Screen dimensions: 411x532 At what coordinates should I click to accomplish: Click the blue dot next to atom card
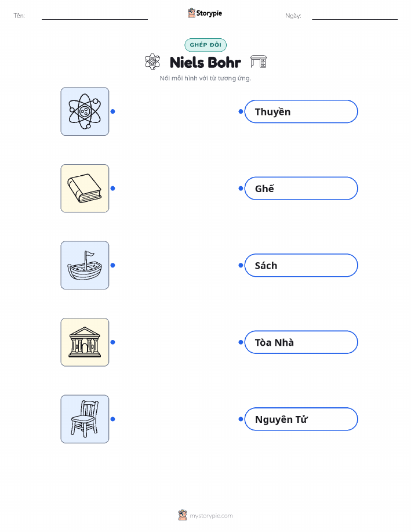pyautogui.click(x=113, y=111)
